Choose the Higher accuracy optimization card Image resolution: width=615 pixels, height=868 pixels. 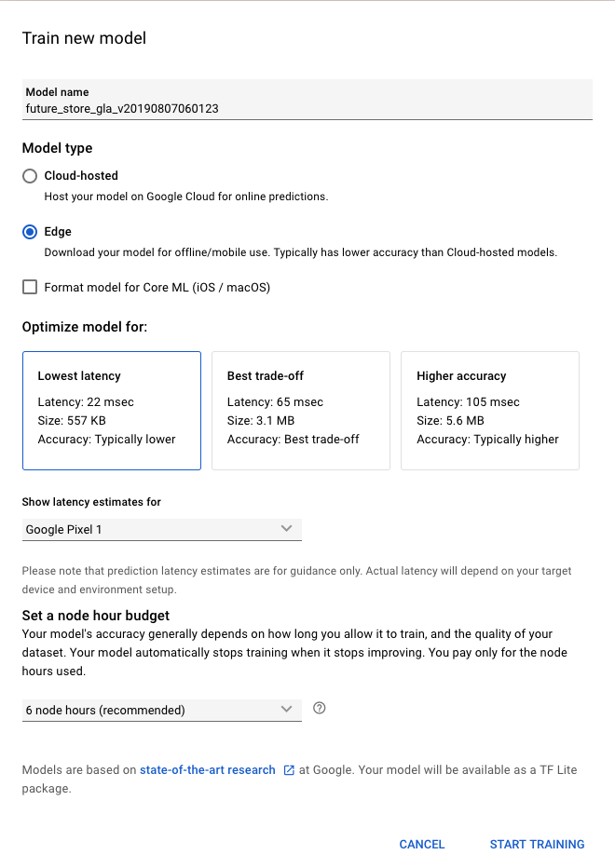490,411
